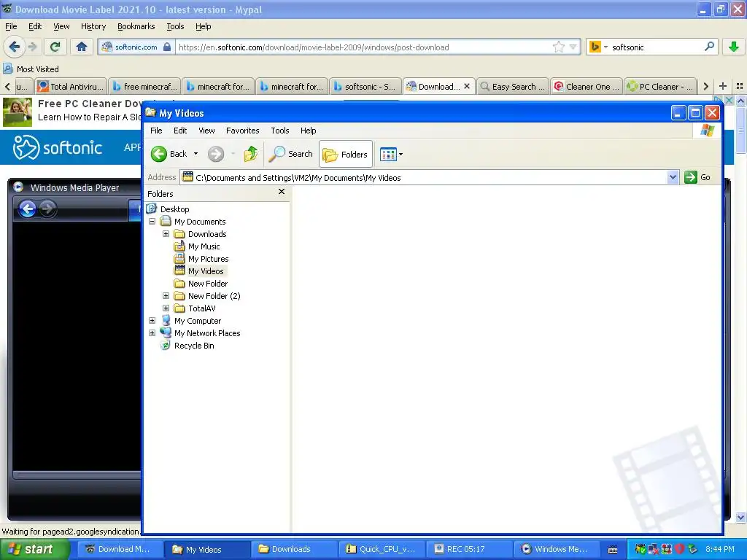Expand the My Computer node
The image size is (747, 560).
[x=152, y=321]
